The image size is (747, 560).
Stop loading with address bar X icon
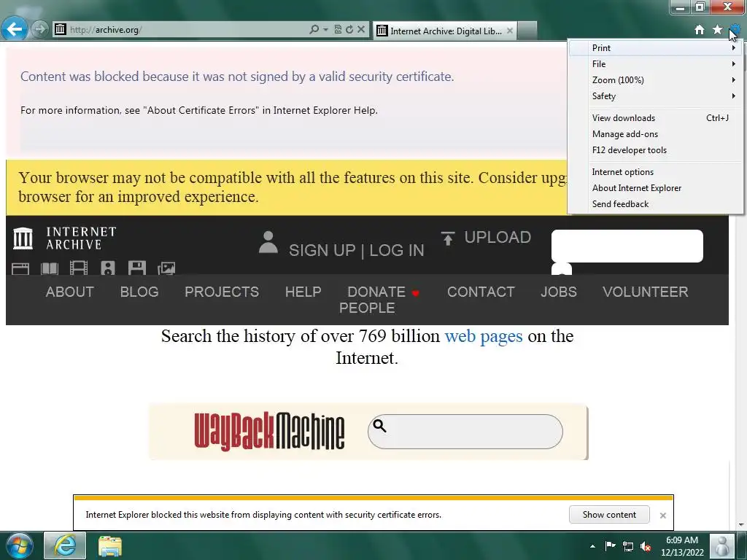coord(361,29)
